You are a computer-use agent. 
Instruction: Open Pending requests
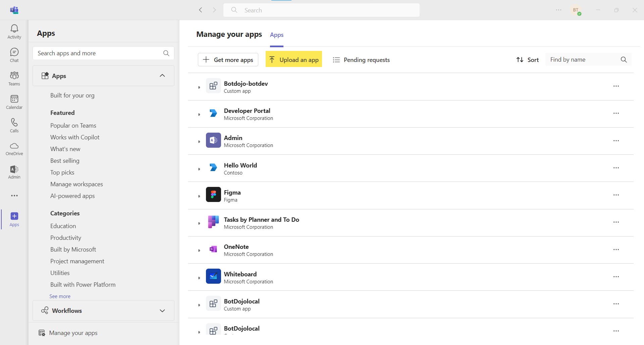pyautogui.click(x=361, y=60)
